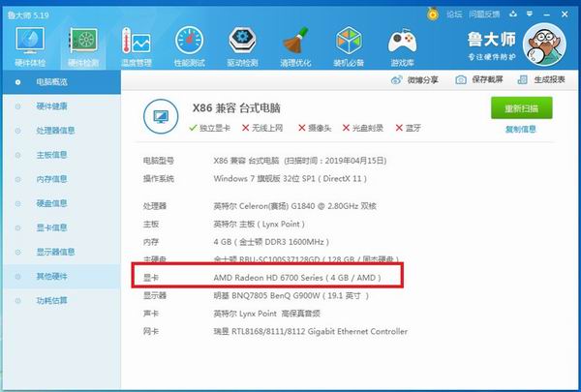Click the 生成报表 generate report label
The height and width of the screenshot is (392, 581).
549,79
